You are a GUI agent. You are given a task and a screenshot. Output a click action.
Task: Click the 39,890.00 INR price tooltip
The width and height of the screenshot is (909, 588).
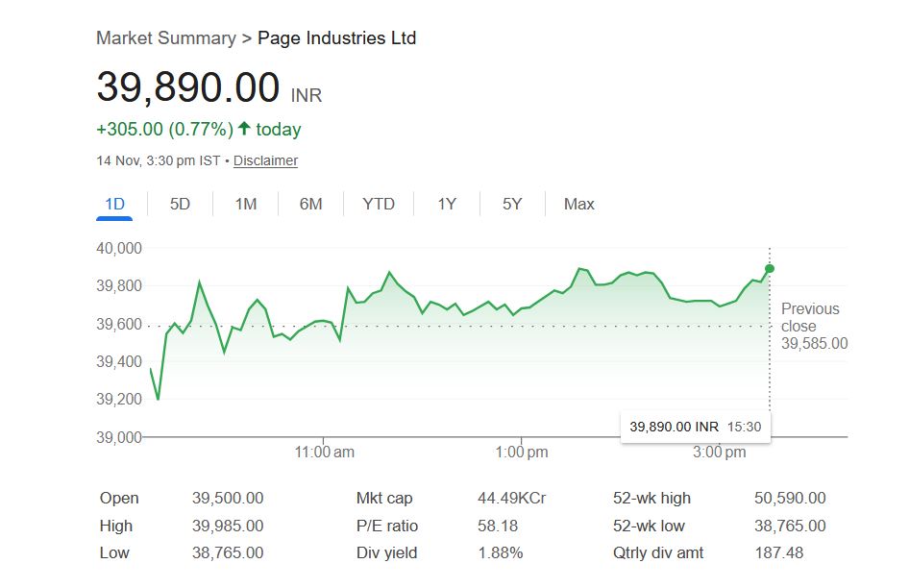(695, 426)
